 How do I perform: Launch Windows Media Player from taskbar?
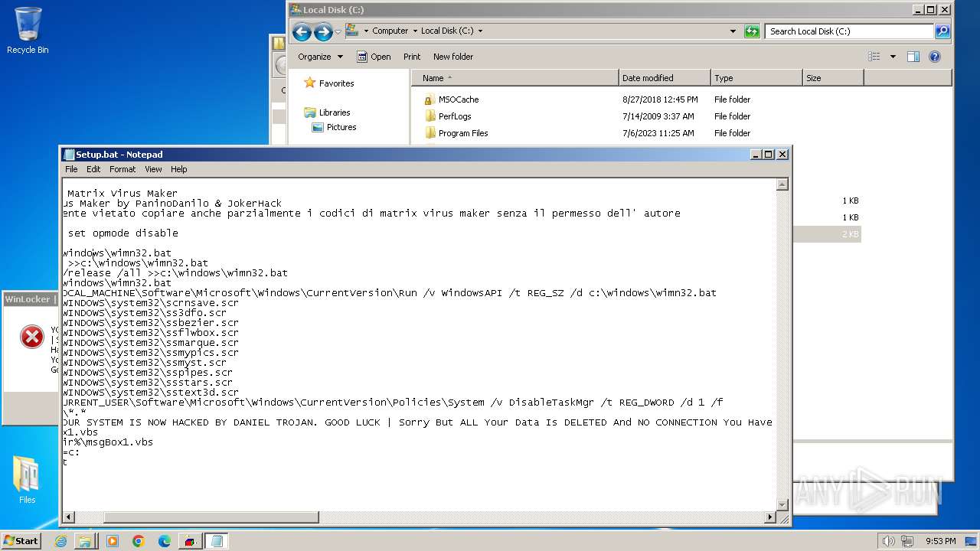tap(113, 541)
